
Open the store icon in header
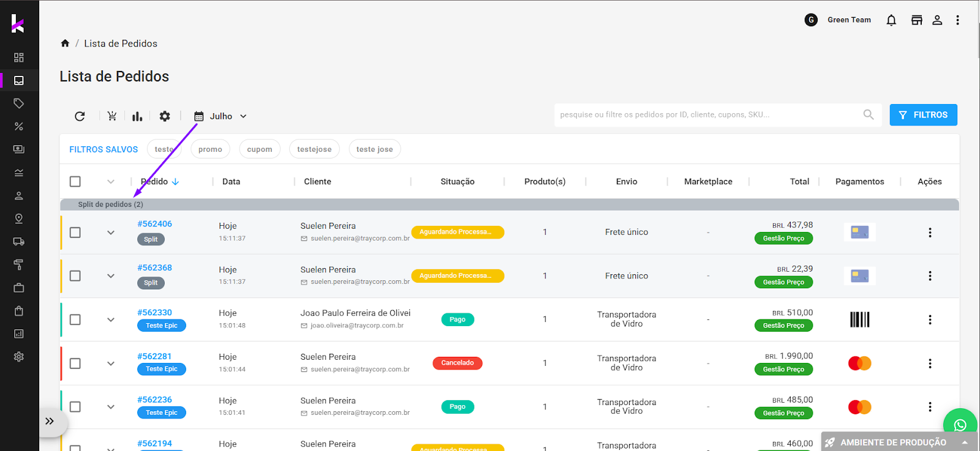point(916,20)
